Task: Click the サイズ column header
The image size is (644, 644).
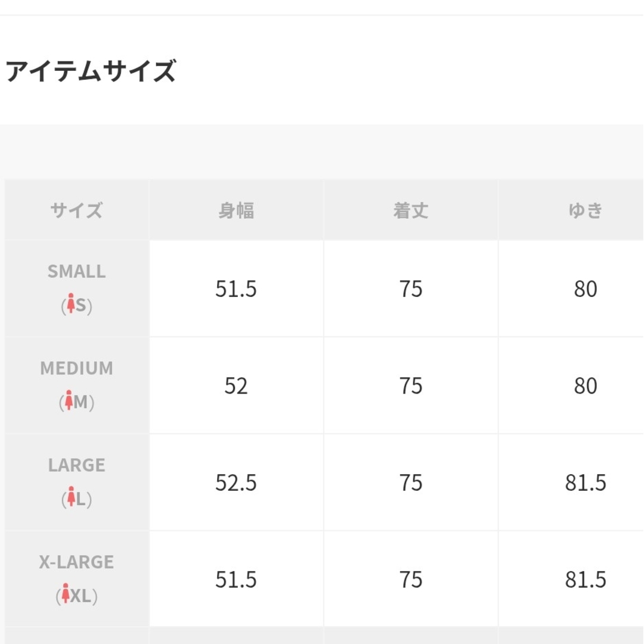Action: pyautogui.click(x=76, y=210)
